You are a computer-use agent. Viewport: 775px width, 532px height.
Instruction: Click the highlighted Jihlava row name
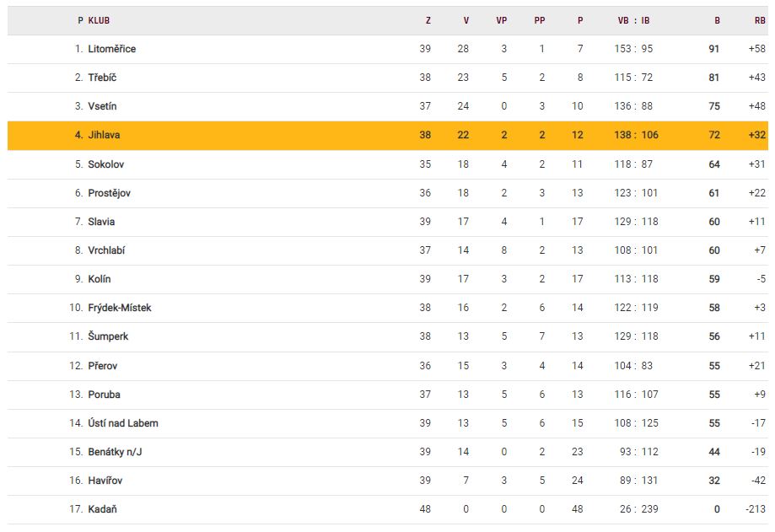point(105,135)
